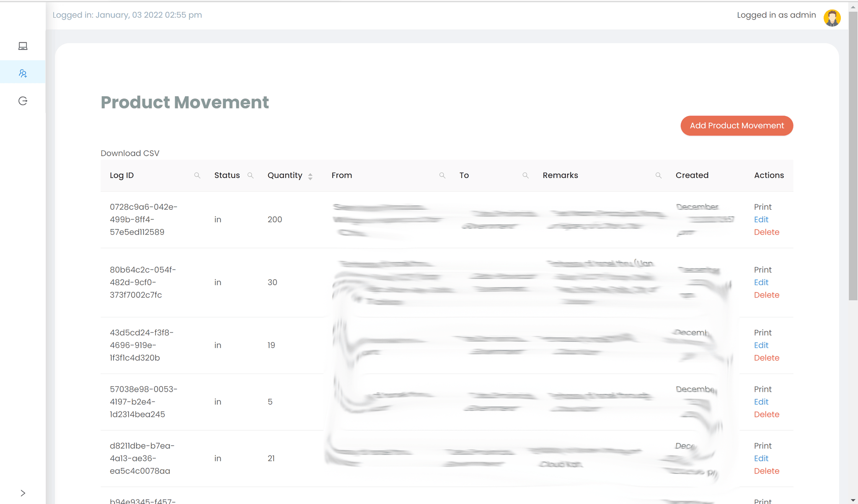Image resolution: width=858 pixels, height=504 pixels.
Task: Download the CSV file link
Action: [x=130, y=153]
